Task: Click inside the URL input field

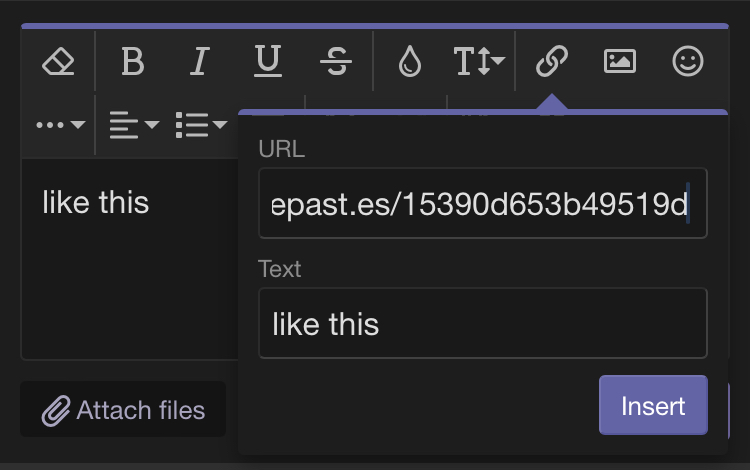Action: click(x=483, y=203)
